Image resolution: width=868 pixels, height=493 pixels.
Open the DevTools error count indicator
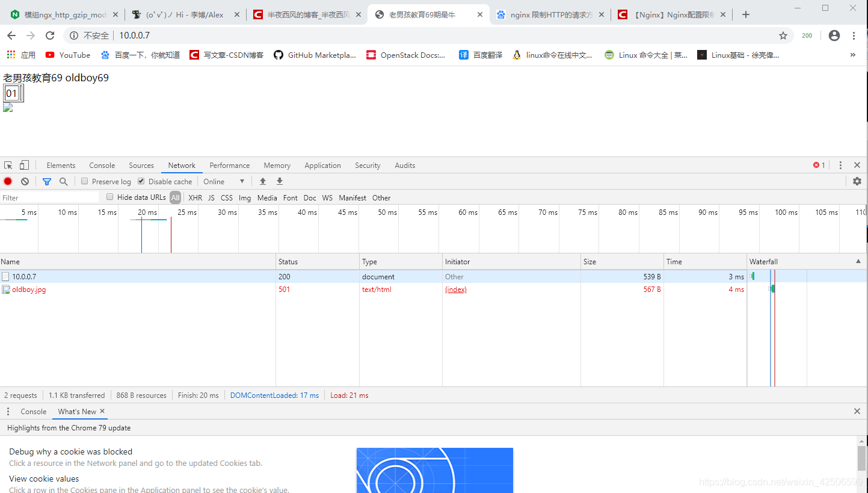(819, 165)
